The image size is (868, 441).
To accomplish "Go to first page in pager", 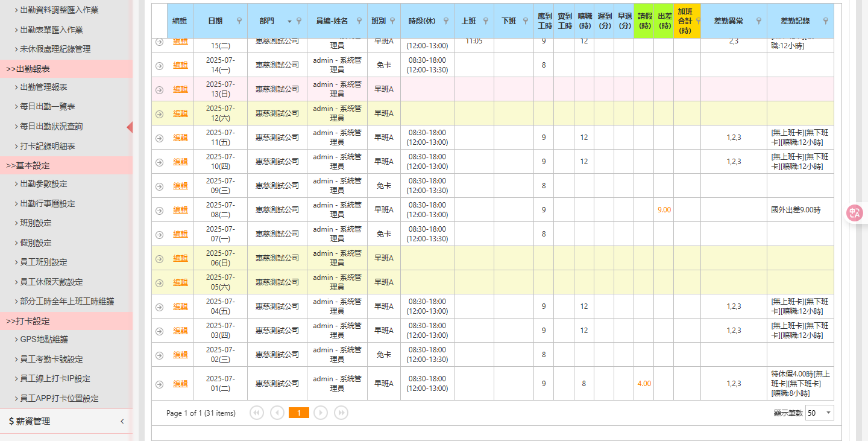I will [257, 413].
